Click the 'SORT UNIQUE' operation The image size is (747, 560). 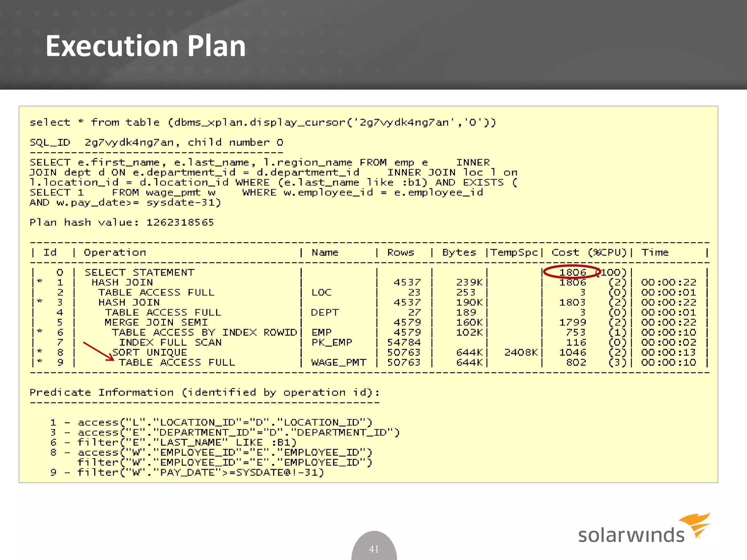150,352
